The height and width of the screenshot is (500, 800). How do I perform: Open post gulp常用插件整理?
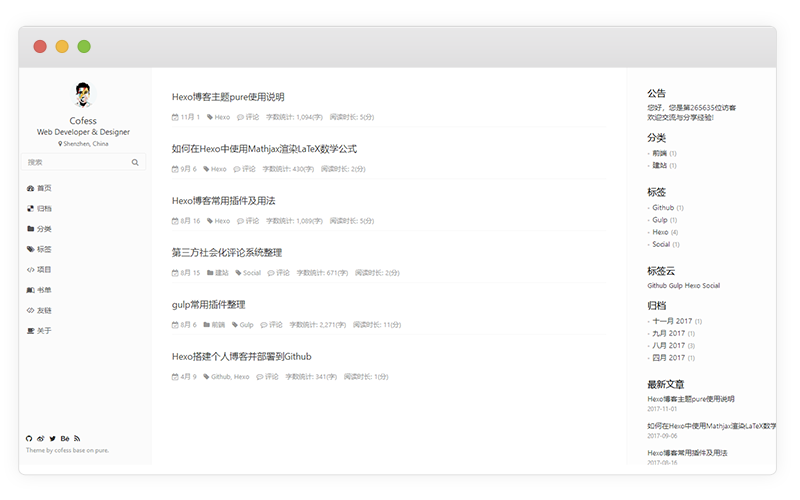click(x=209, y=305)
